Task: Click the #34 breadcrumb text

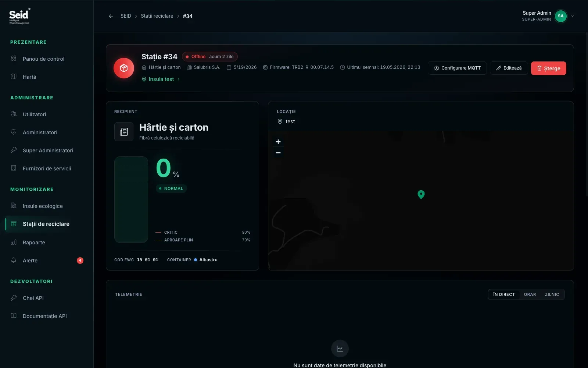Action: click(x=188, y=16)
